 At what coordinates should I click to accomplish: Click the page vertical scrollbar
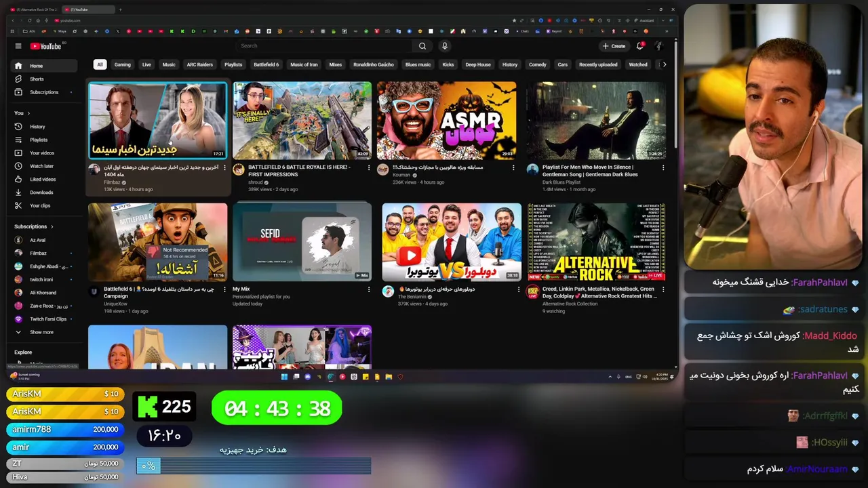point(675,95)
